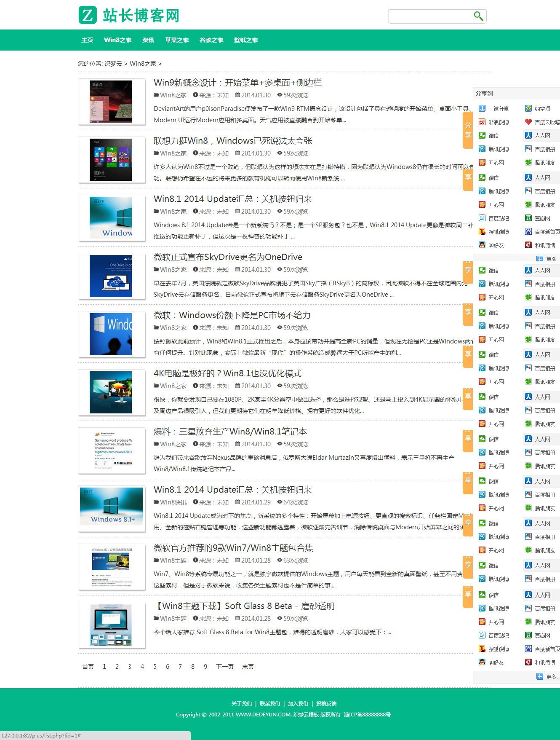Open article 爆料：三星放弃生产Win8/Win8.1笔记本
Screen dimensions: 560x740
230,432
